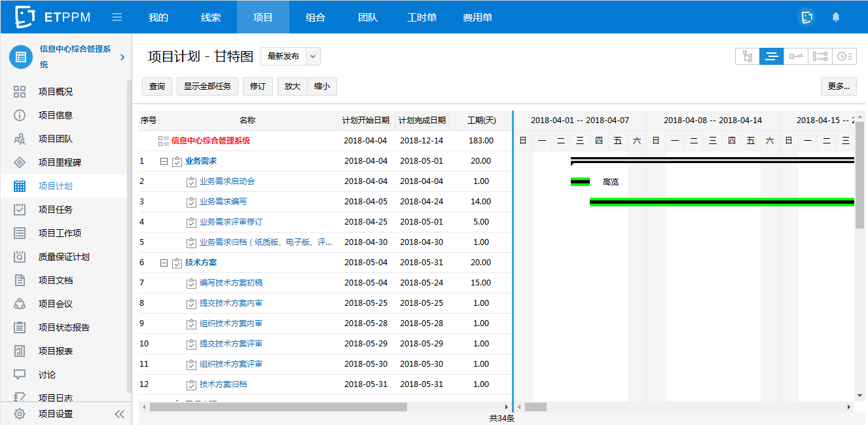
Task: Collapse the 业务需求 task group
Action: pos(164,161)
